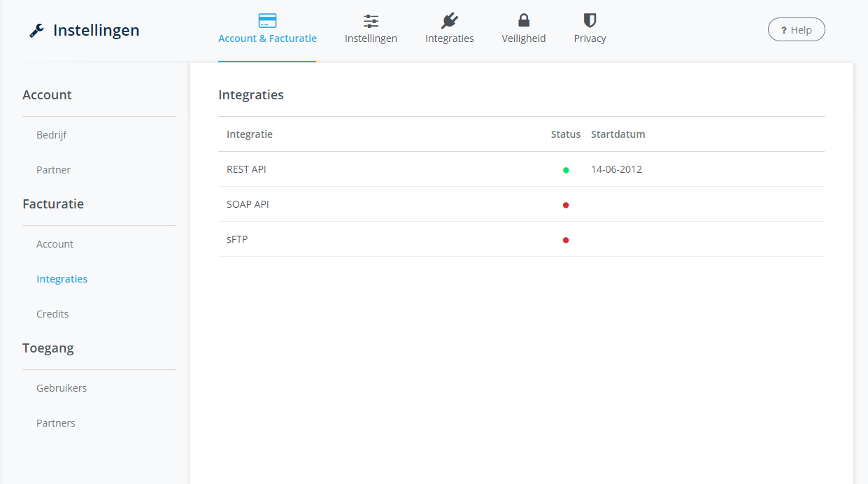Navigate to Partners under Toegang
Image resolution: width=868 pixels, height=484 pixels.
[56, 423]
